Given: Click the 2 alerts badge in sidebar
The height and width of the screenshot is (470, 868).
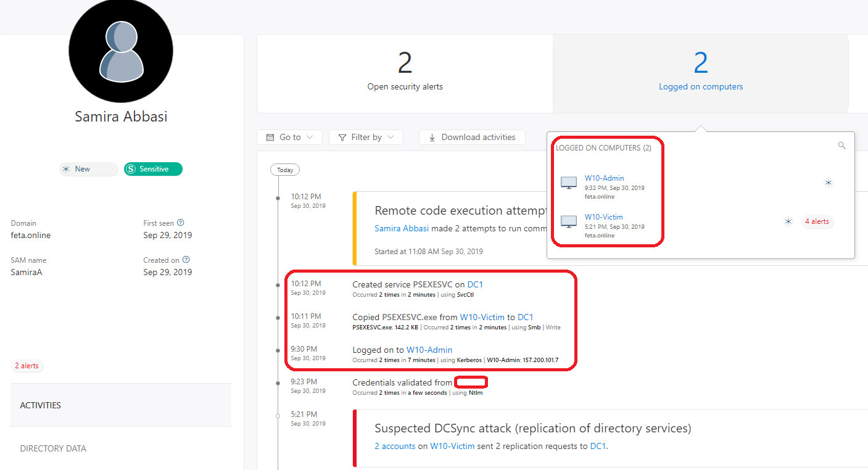Looking at the screenshot, I should click(27, 366).
